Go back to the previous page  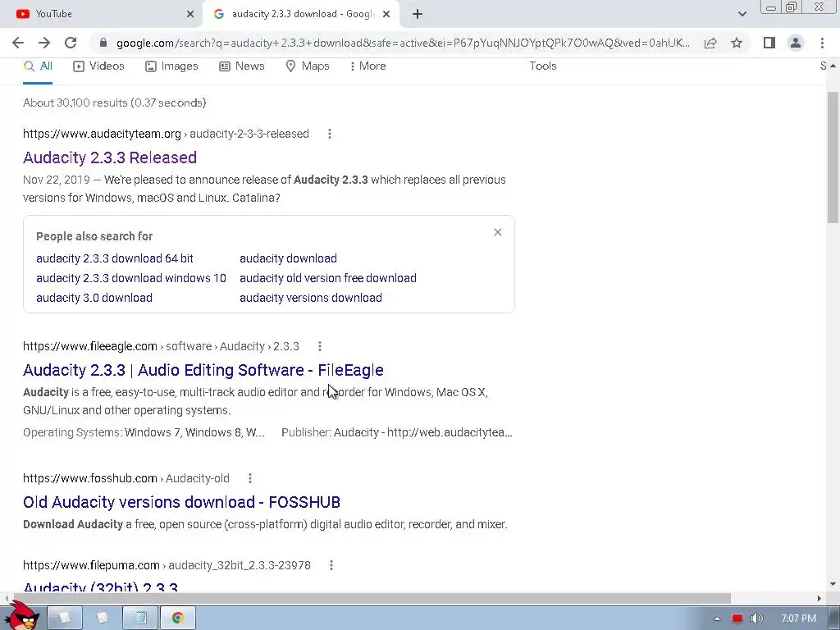pyautogui.click(x=18, y=43)
